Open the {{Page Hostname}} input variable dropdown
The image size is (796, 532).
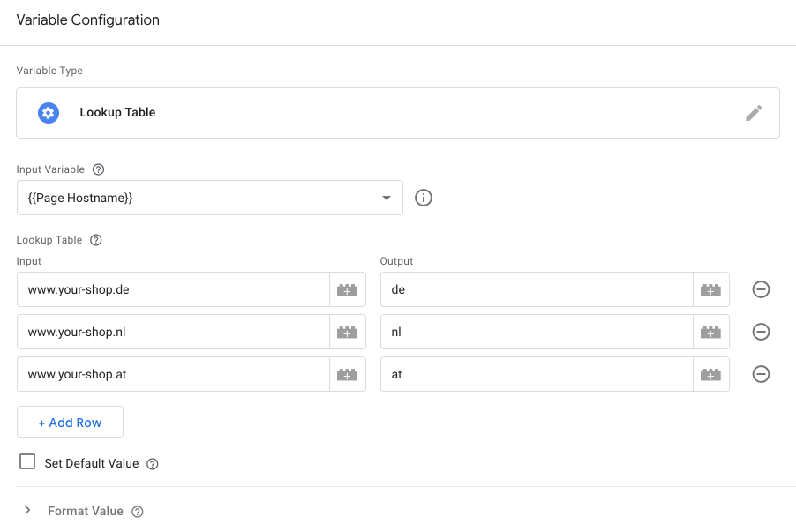click(x=210, y=198)
